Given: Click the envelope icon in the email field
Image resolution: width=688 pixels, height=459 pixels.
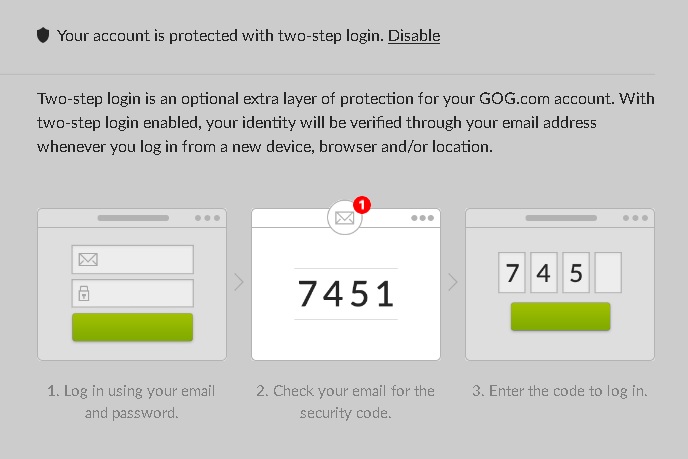Looking at the screenshot, I should pyautogui.click(x=87, y=260).
